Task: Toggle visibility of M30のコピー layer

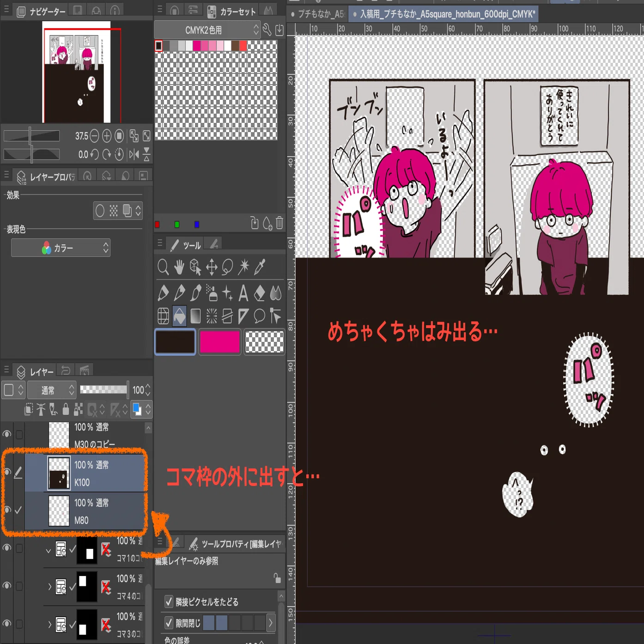Action: (x=7, y=434)
